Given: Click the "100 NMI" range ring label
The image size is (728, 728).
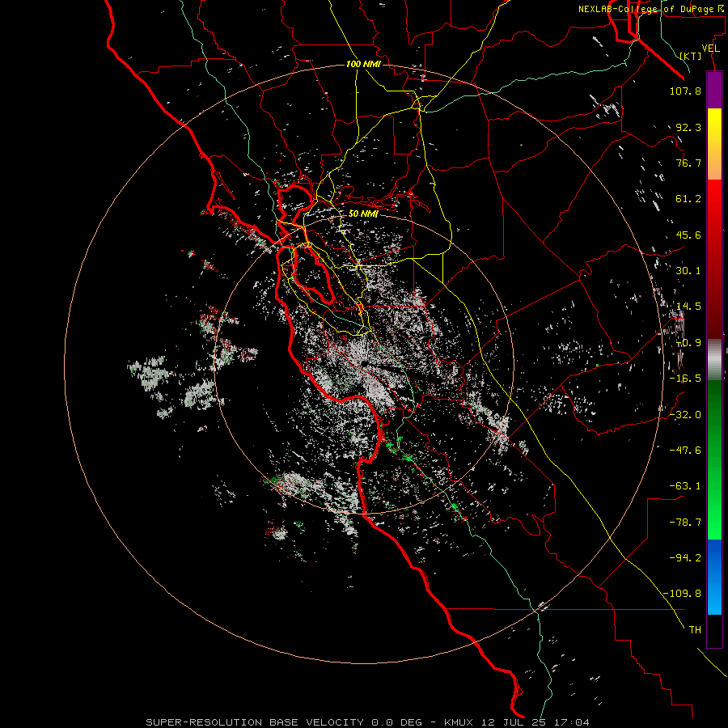Looking at the screenshot, I should [x=363, y=64].
